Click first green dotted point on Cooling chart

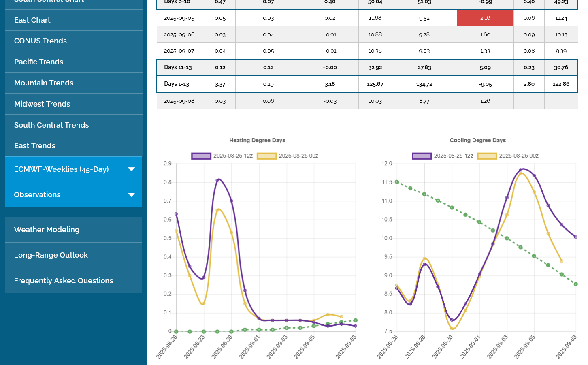(x=397, y=182)
